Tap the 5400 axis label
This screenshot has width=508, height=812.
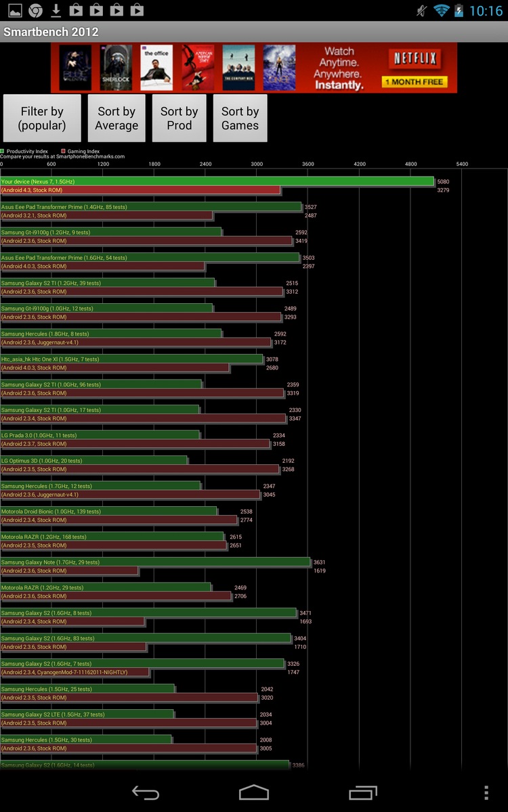pyautogui.click(x=462, y=164)
